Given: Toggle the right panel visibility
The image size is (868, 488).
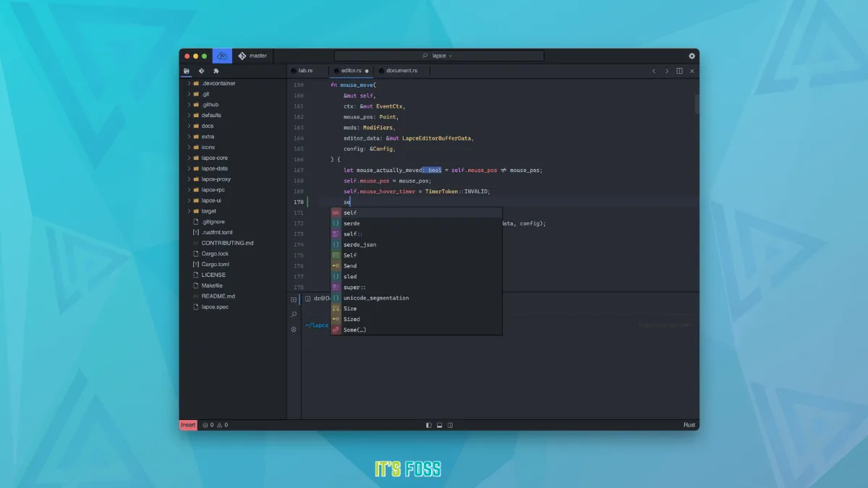Looking at the screenshot, I should pos(450,425).
